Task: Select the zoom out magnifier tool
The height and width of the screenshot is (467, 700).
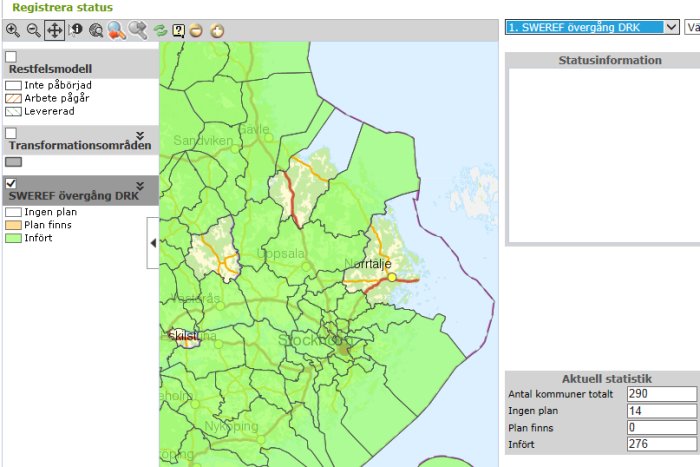Action: click(x=33, y=30)
